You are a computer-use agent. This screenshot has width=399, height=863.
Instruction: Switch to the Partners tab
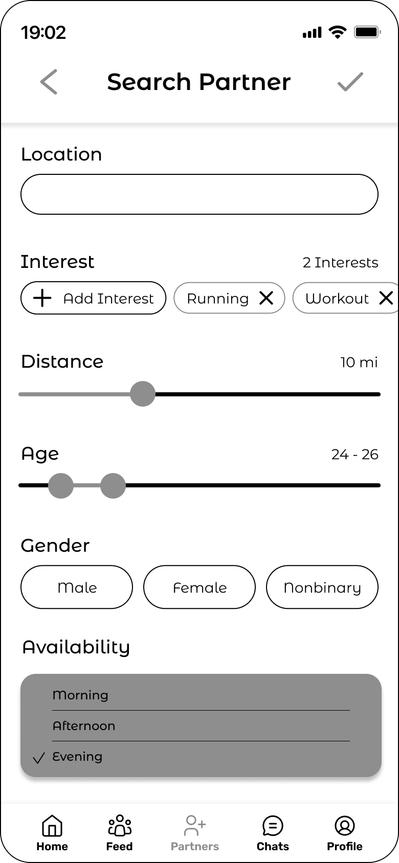click(x=195, y=833)
